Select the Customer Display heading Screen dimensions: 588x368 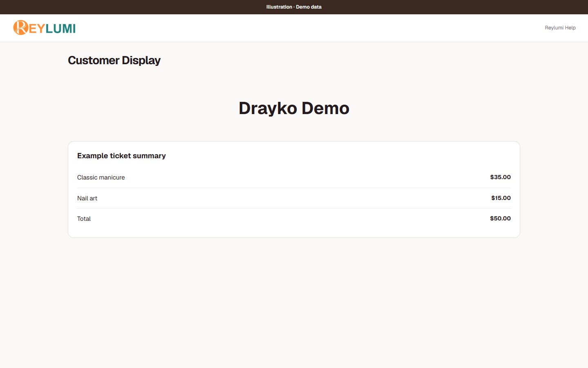click(114, 61)
